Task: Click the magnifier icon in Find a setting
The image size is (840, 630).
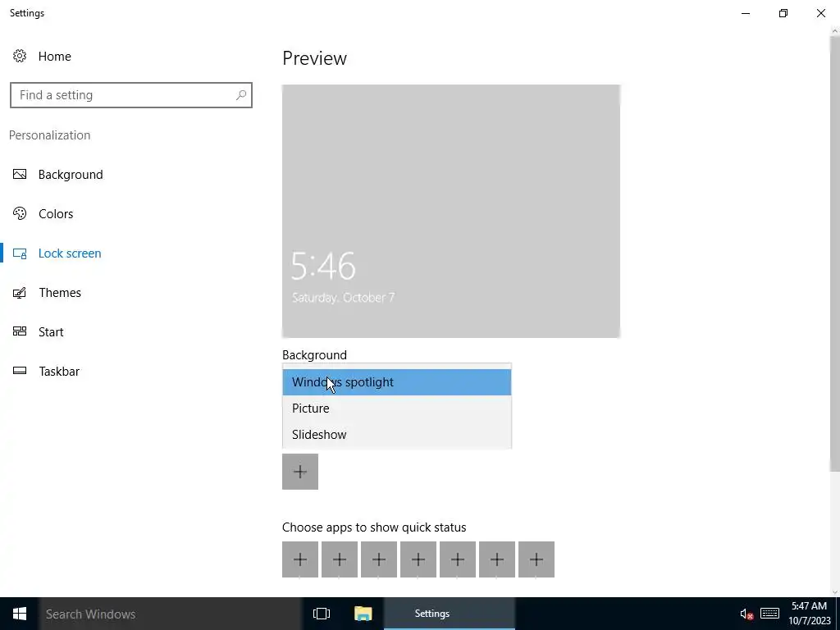Action: click(x=241, y=95)
